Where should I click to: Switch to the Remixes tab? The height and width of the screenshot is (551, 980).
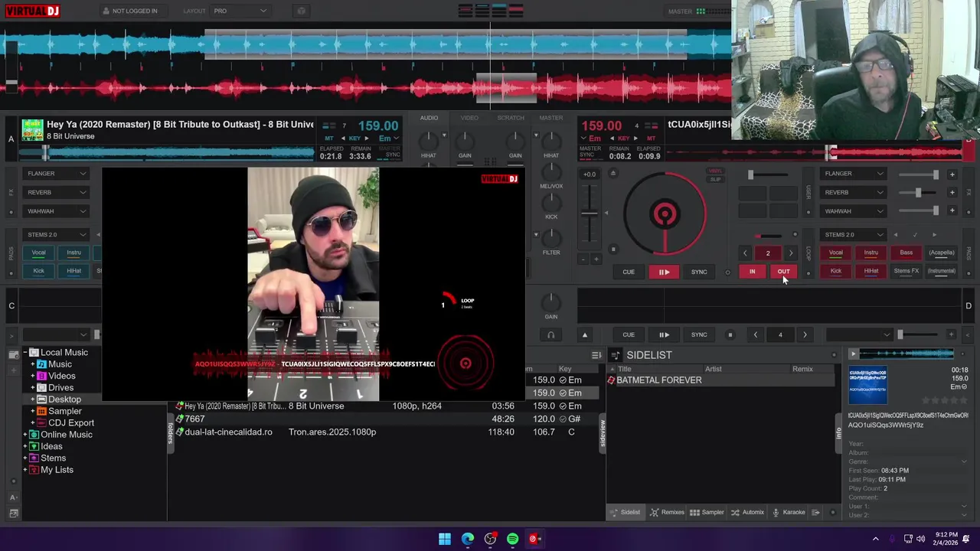click(667, 512)
